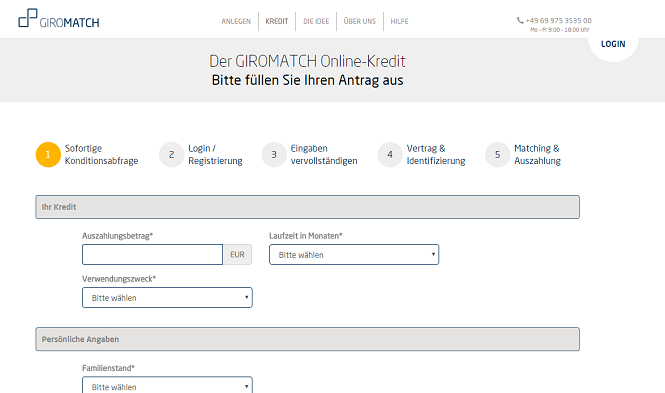Click the Auszahlungsbetrag* label
This screenshot has height=393, width=665.
[117, 236]
